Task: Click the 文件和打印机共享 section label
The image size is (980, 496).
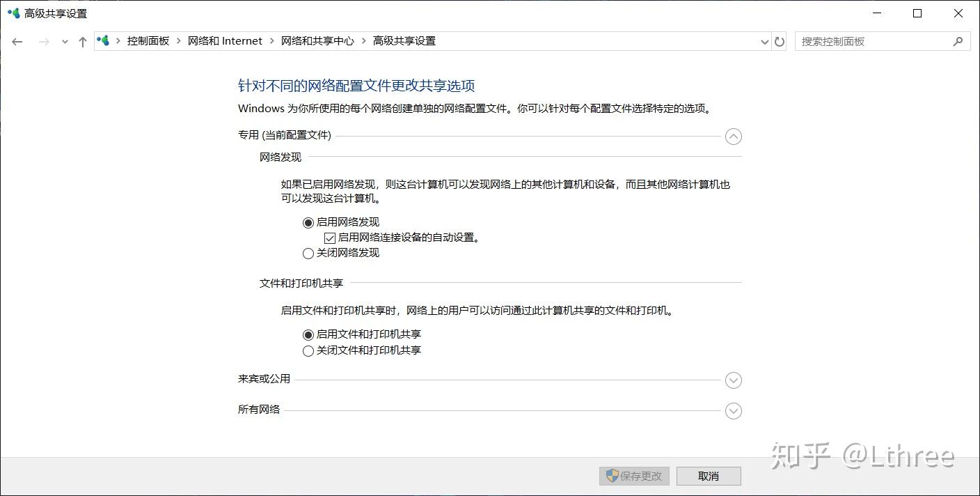Action: 301,284
